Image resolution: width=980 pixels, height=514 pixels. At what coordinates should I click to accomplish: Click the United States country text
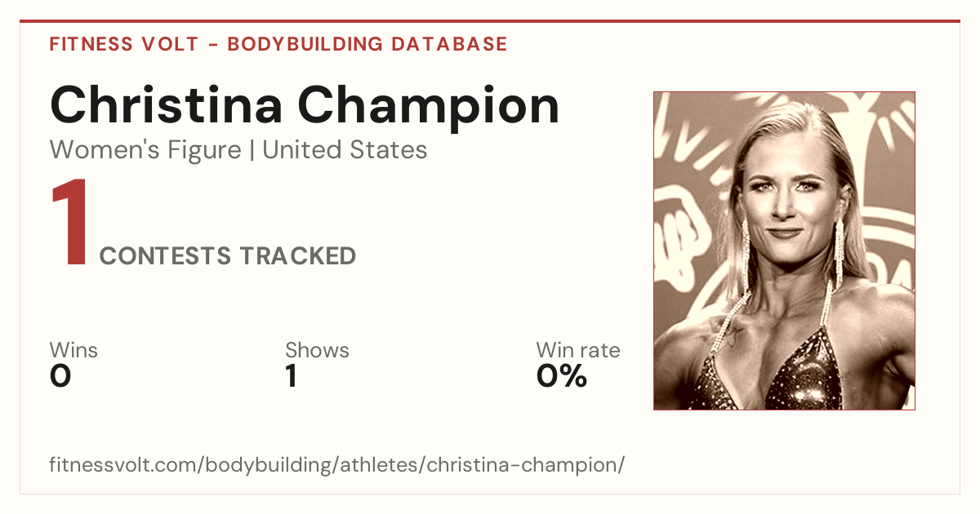point(345,150)
